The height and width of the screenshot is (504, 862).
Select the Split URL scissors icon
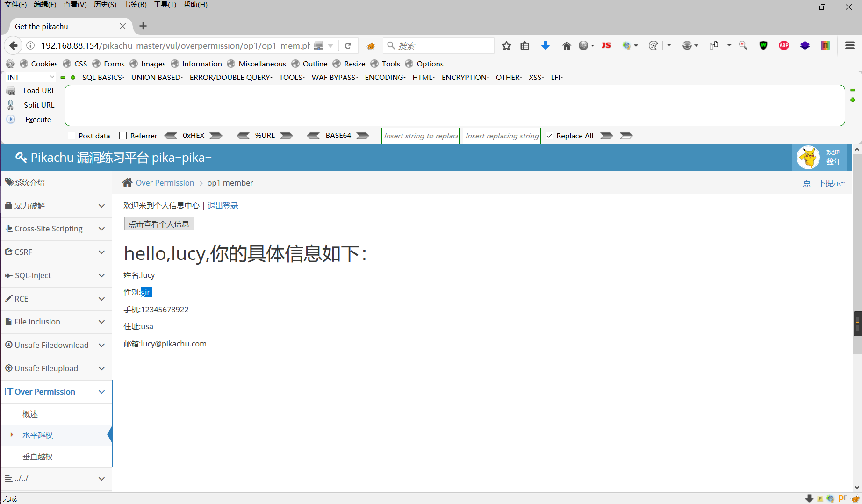pyautogui.click(x=10, y=105)
